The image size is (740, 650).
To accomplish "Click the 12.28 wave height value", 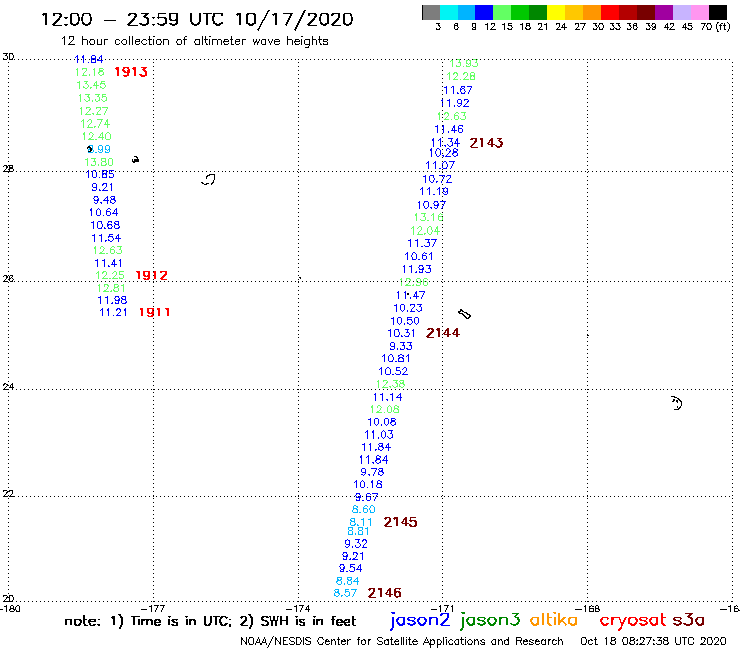I will (x=461, y=76).
